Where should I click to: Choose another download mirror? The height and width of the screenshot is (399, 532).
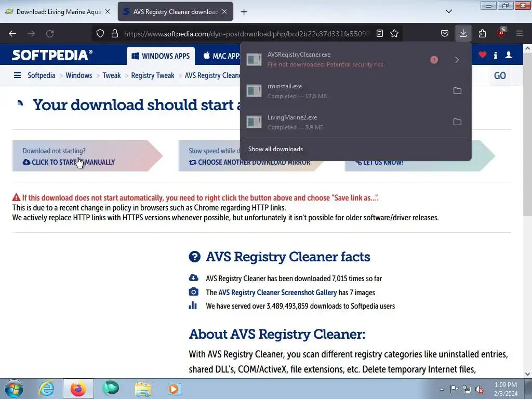pyautogui.click(x=250, y=162)
